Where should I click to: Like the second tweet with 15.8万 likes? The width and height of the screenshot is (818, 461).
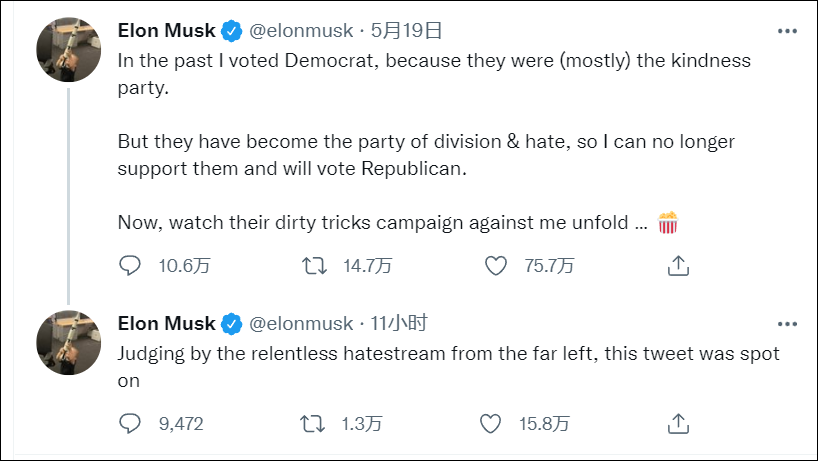tap(491, 424)
